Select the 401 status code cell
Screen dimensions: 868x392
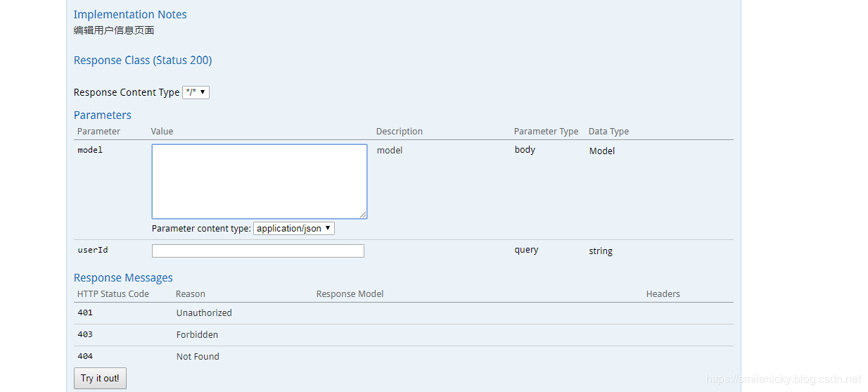pos(85,312)
